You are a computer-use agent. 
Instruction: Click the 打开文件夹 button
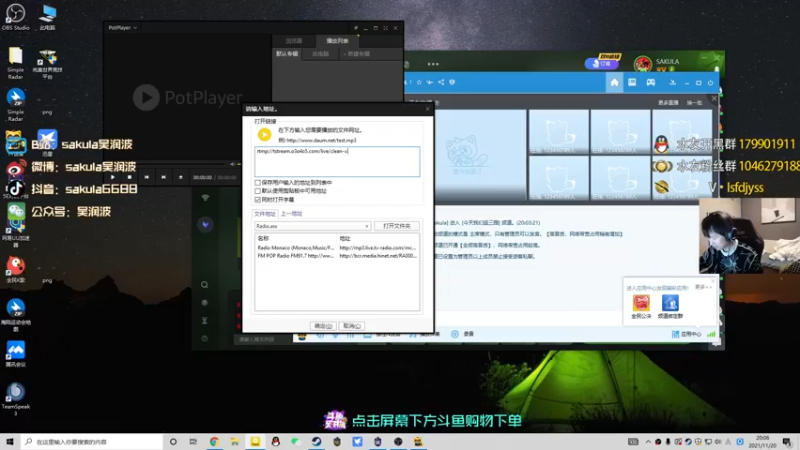click(x=396, y=226)
